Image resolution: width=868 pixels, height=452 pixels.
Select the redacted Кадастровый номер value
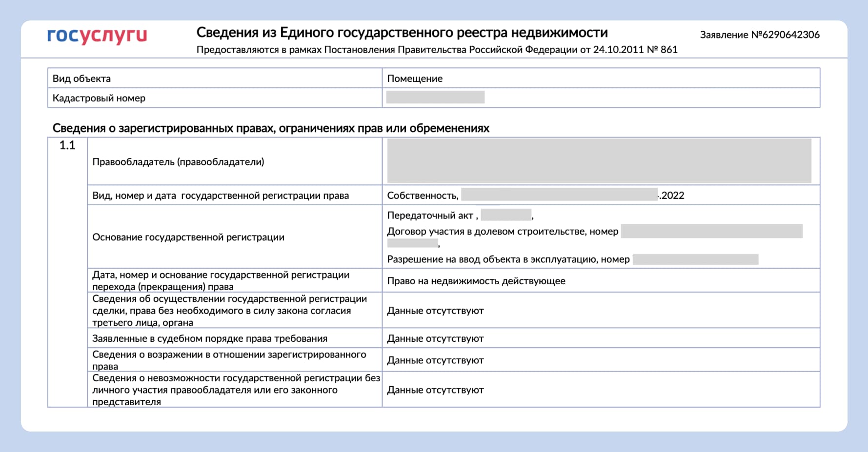(436, 97)
